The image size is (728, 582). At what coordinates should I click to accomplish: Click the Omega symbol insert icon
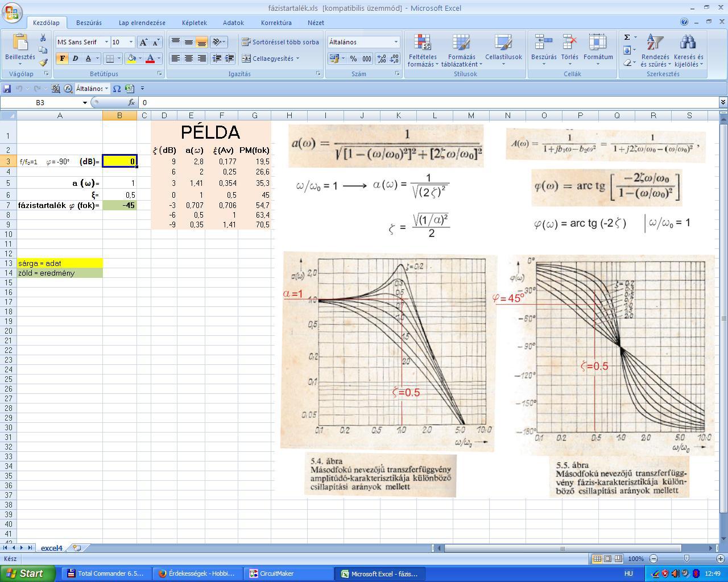click(x=117, y=89)
